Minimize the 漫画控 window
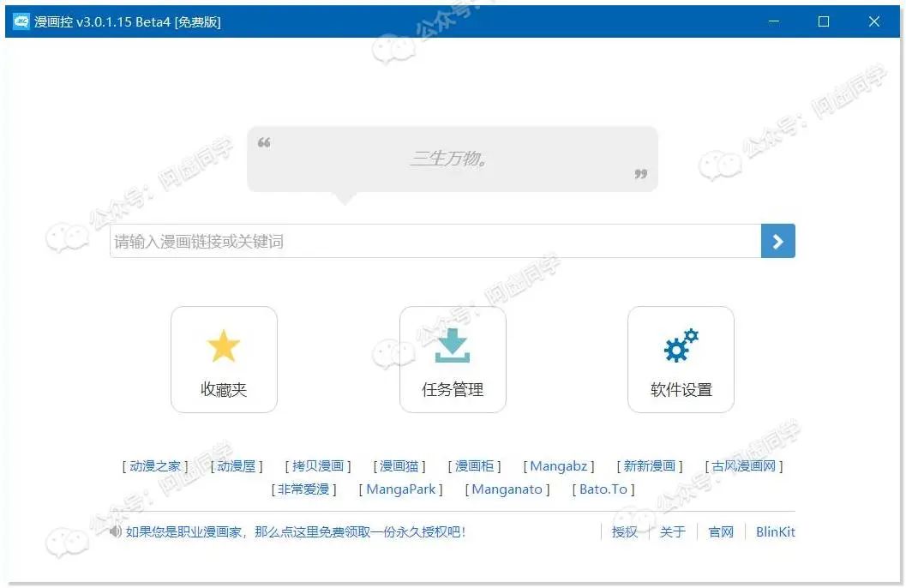Screen dimensions: 906x588 [774, 21]
